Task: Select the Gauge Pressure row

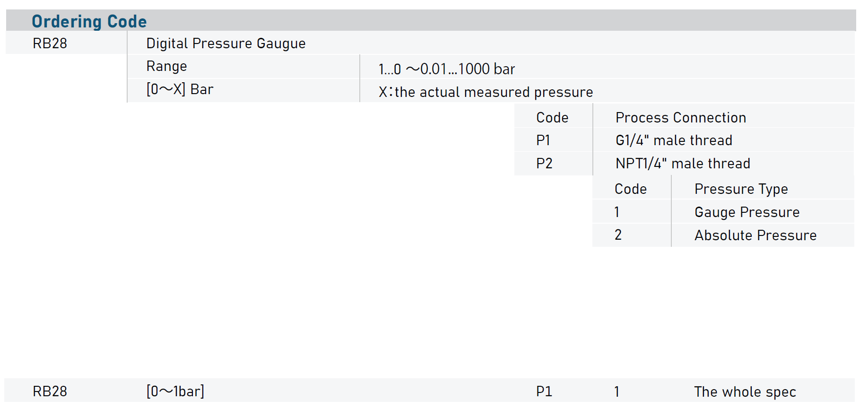Action: 746,212
